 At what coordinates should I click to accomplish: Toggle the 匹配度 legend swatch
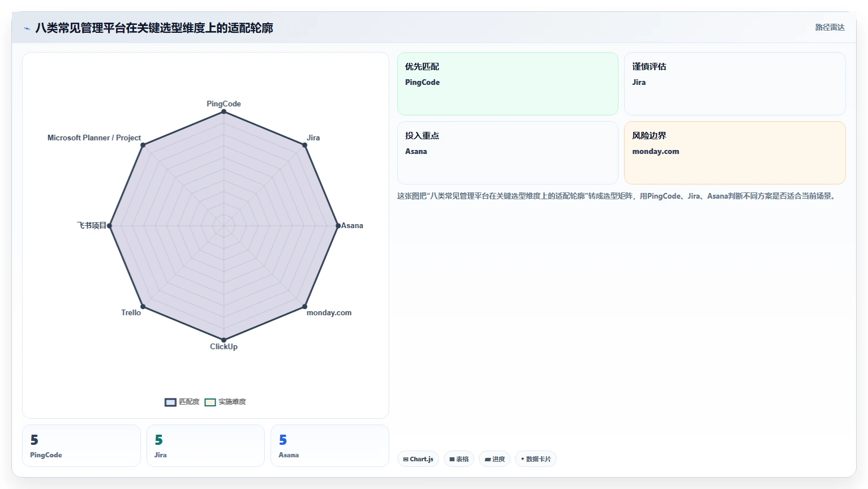(170, 402)
